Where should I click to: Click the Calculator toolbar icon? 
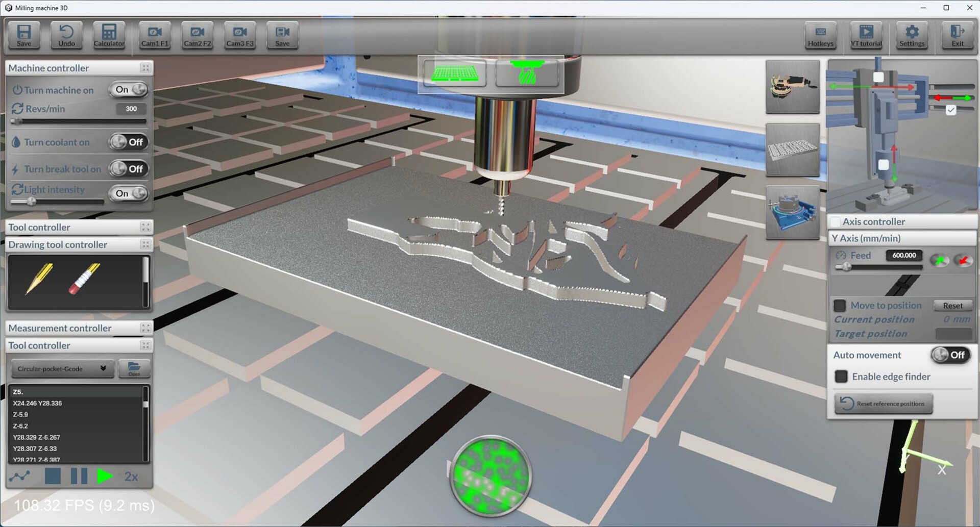click(x=109, y=35)
